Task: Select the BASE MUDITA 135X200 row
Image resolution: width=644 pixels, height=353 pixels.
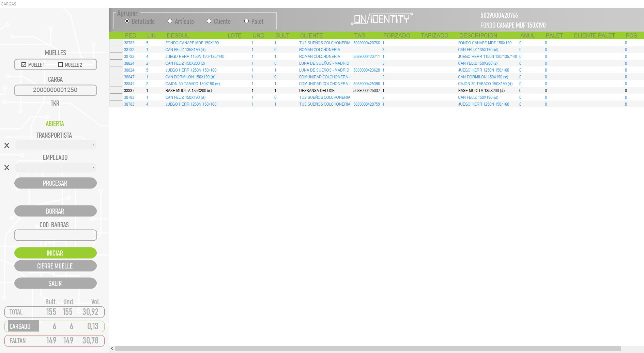Action: [377, 91]
